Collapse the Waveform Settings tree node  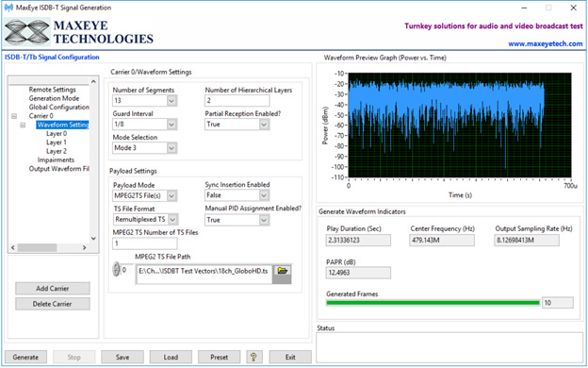[23, 125]
